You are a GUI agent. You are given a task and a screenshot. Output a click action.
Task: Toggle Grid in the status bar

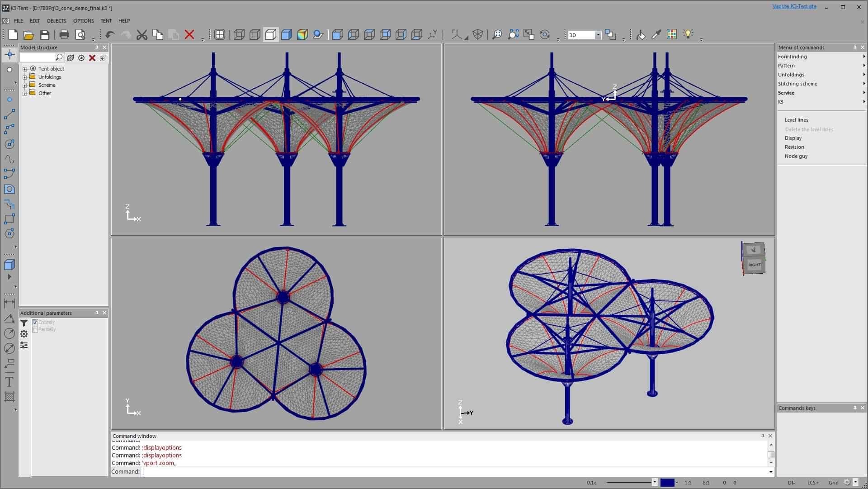tap(834, 483)
